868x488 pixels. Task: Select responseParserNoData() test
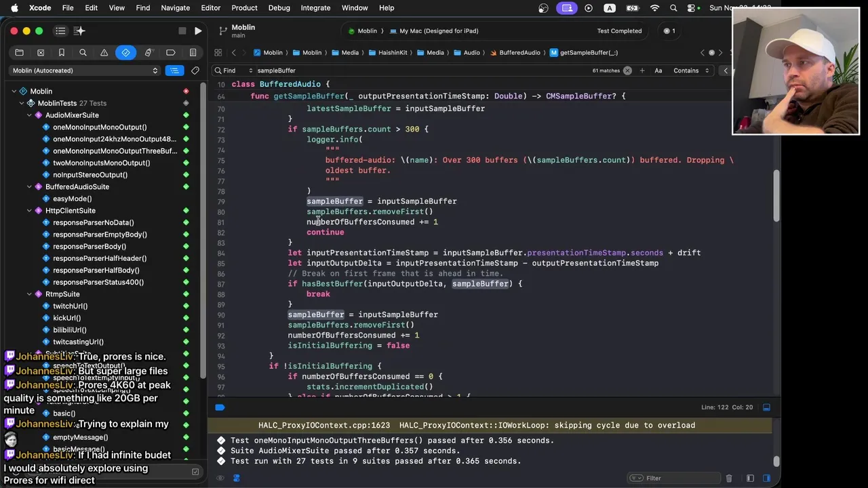(94, 223)
